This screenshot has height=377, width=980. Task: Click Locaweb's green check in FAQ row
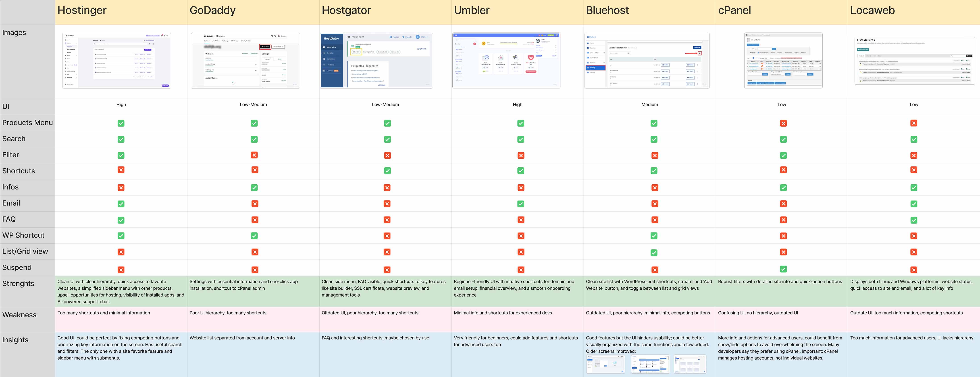coord(914,220)
